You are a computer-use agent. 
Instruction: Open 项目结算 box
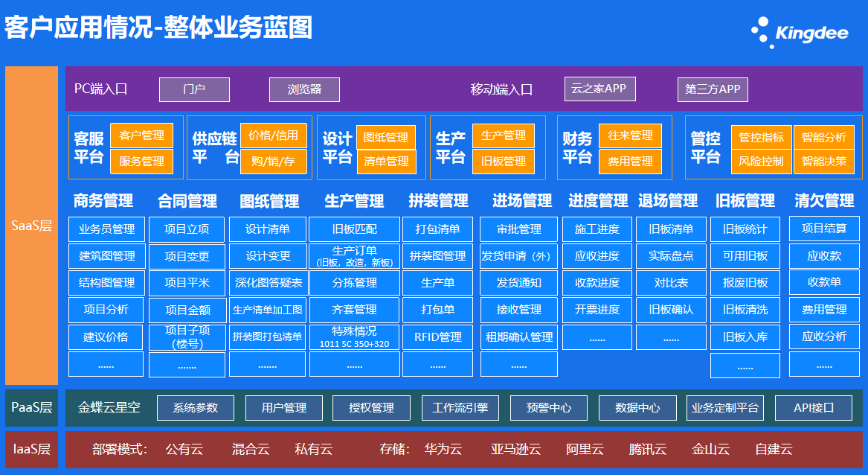tap(824, 229)
